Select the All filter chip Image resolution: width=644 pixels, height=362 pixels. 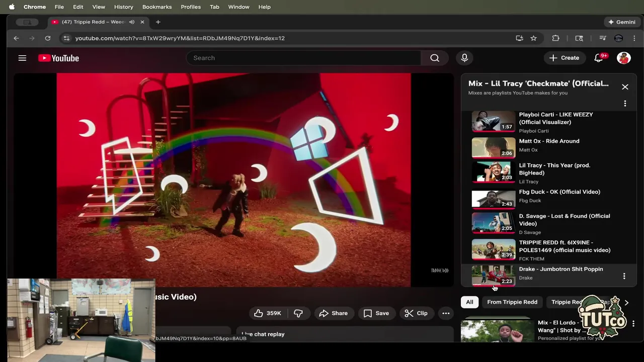469,302
